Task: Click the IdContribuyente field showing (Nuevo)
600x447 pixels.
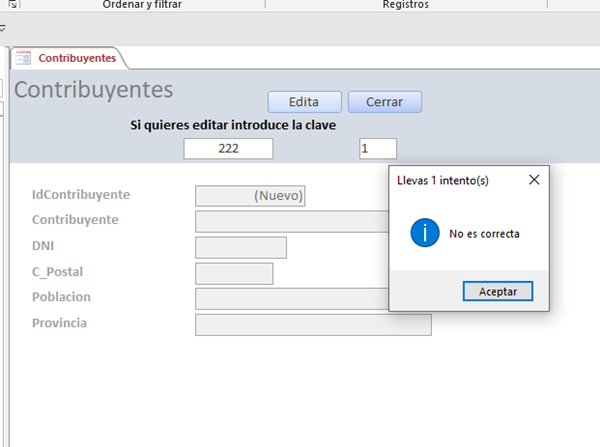Action: click(x=250, y=196)
